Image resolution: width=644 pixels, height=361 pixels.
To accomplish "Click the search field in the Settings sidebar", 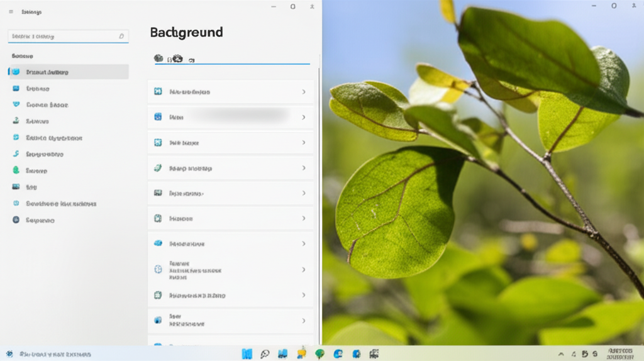I will pos(63,36).
